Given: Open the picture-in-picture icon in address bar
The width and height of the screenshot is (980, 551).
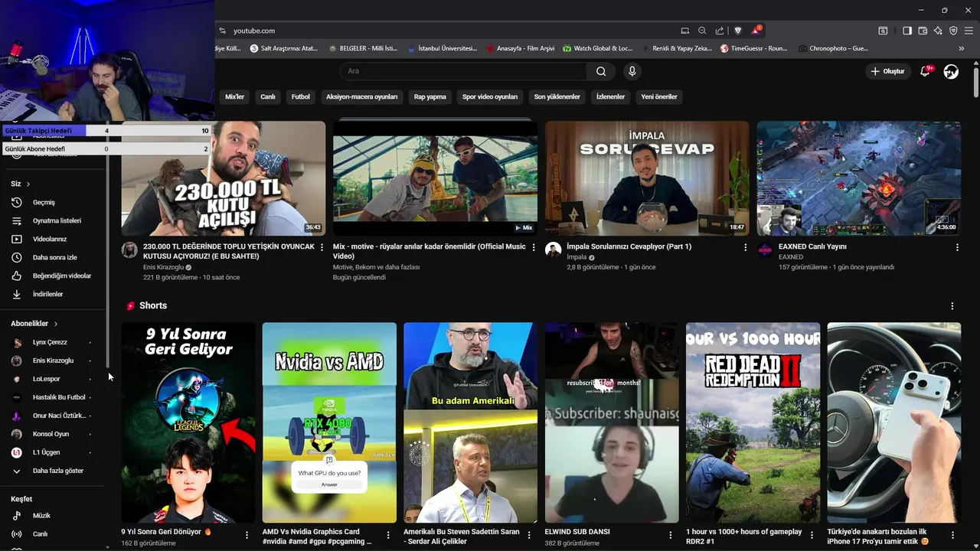Looking at the screenshot, I should (x=685, y=31).
